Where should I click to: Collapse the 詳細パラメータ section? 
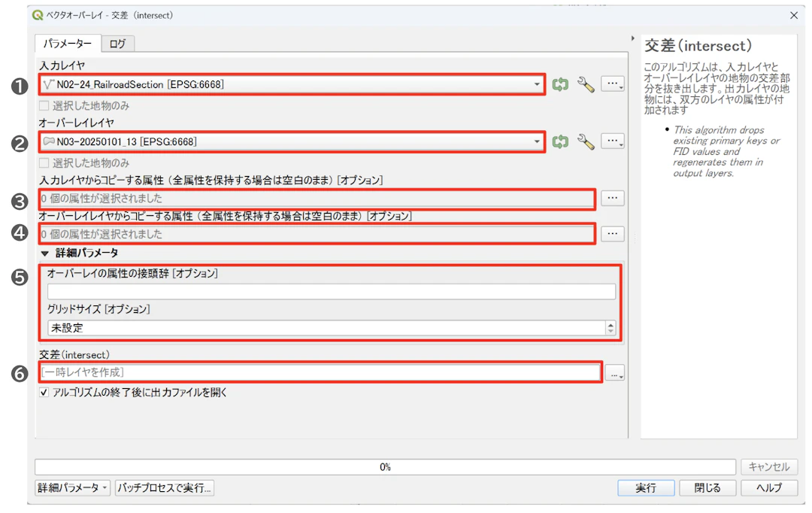47,253
